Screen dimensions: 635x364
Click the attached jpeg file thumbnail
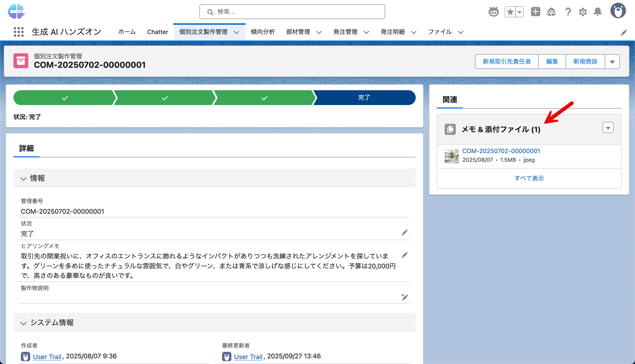(x=451, y=156)
